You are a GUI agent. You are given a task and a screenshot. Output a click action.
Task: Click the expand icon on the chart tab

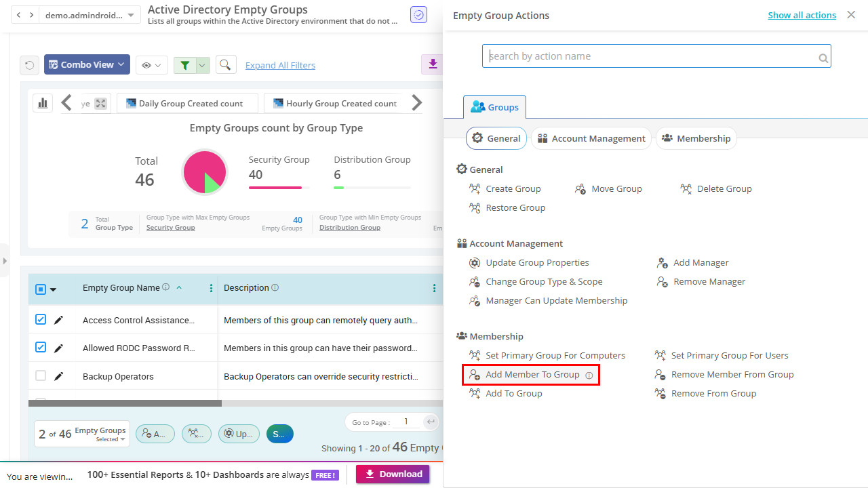point(100,104)
